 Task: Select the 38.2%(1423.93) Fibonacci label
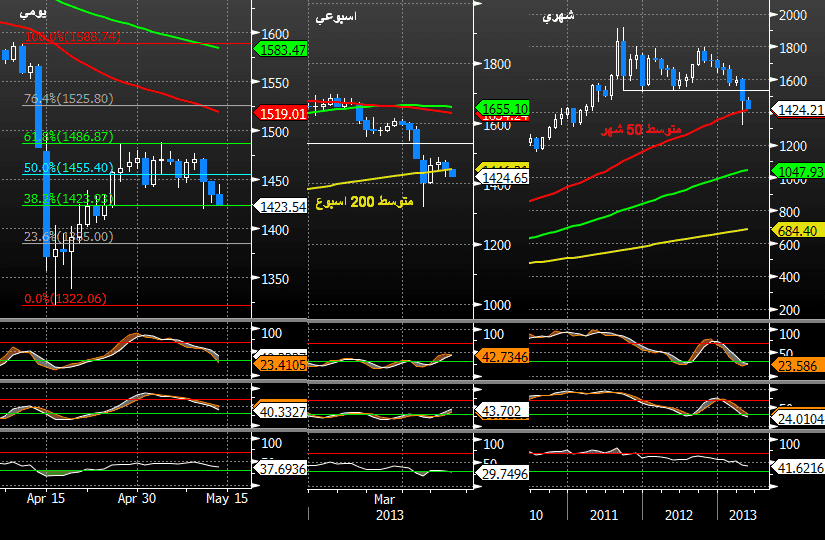click(x=68, y=198)
